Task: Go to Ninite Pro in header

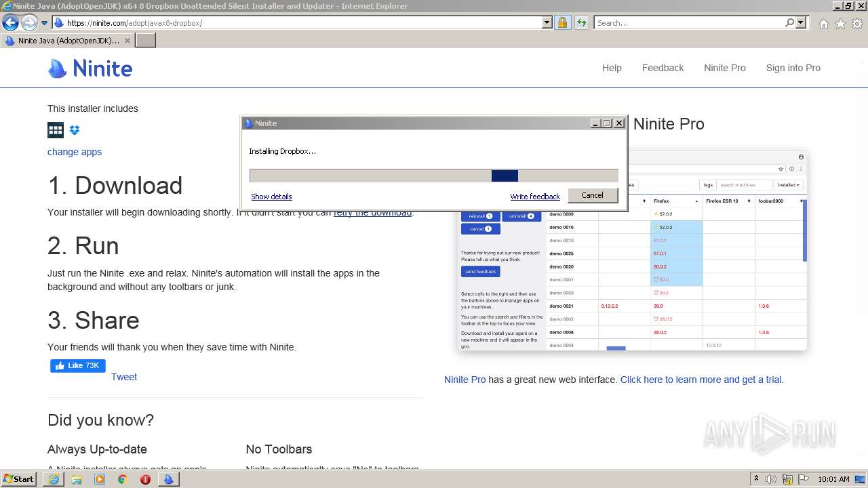Action: (724, 68)
